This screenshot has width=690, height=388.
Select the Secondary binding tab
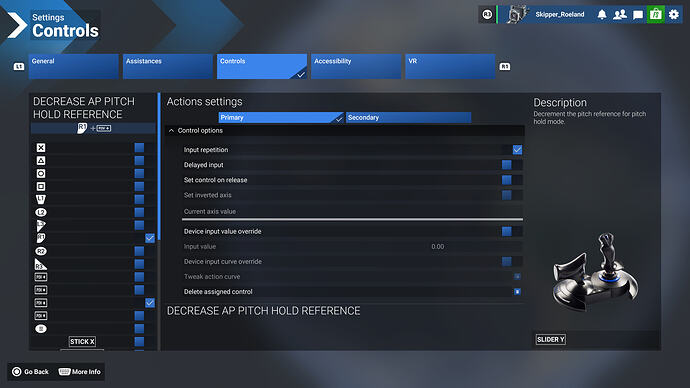pyautogui.click(x=408, y=117)
